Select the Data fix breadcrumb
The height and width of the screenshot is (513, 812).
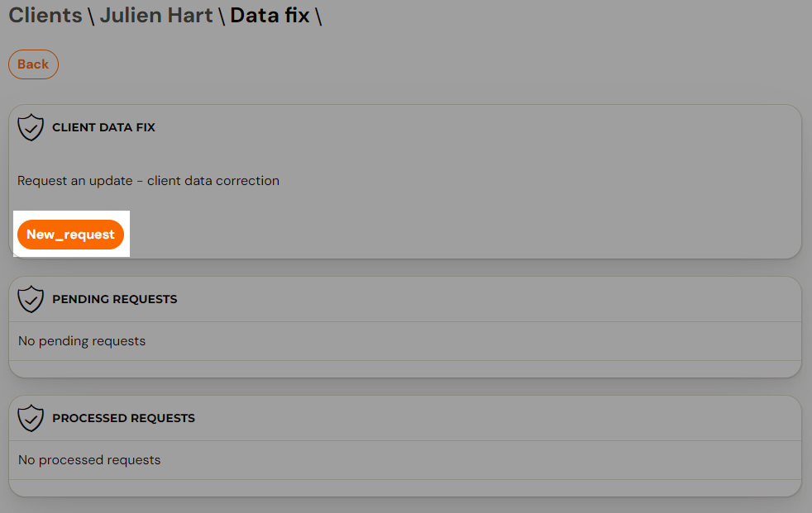click(270, 15)
